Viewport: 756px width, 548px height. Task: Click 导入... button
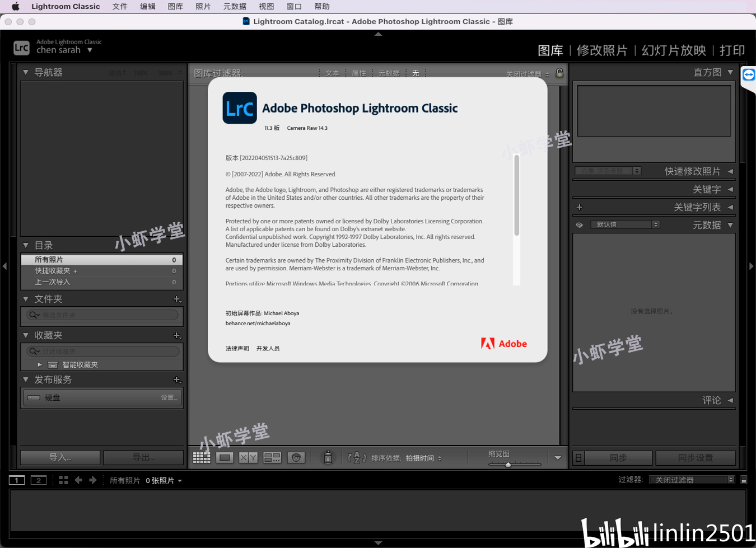point(60,458)
